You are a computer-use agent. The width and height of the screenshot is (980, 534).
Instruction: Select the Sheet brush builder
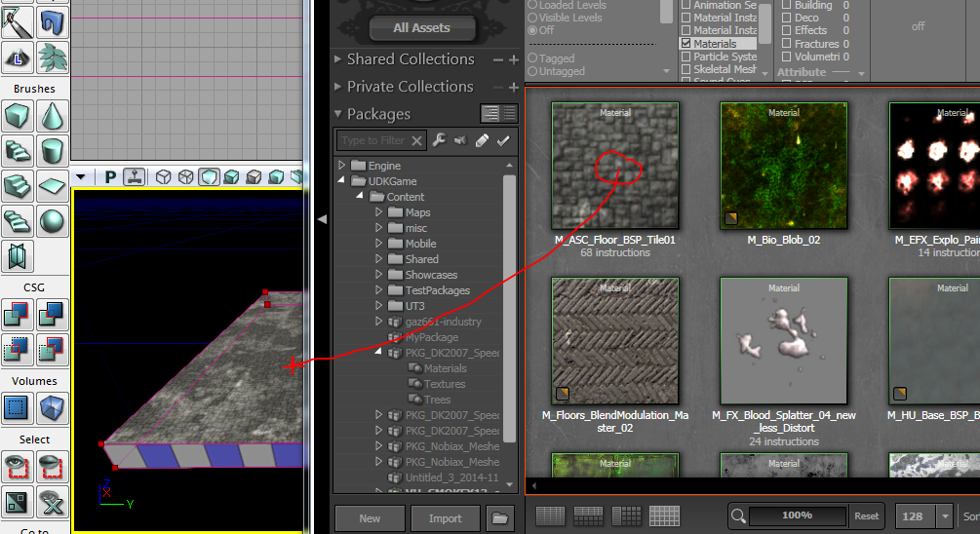(x=52, y=186)
